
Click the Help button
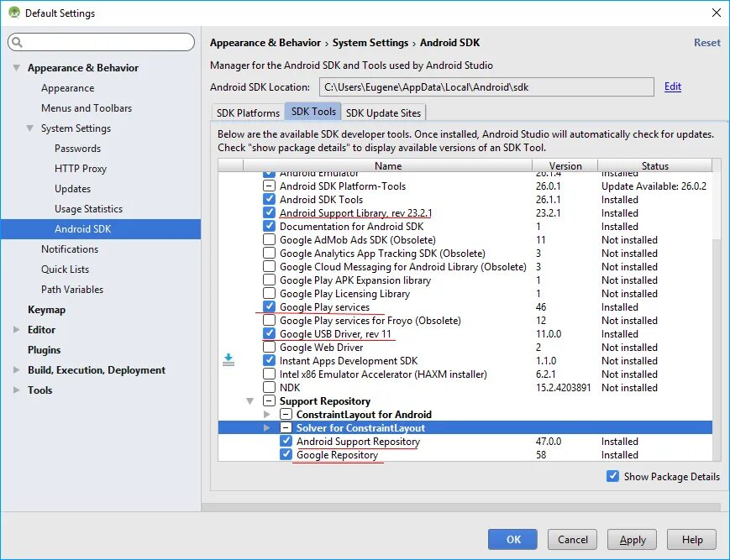point(692,540)
